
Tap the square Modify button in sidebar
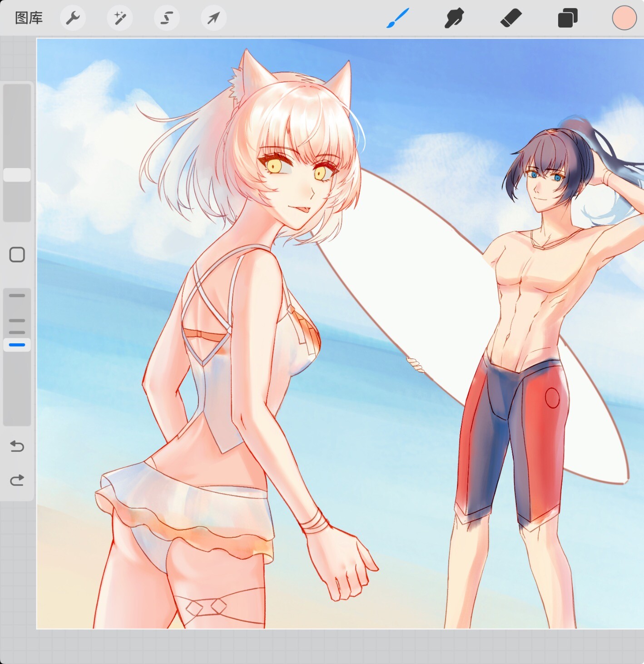click(x=17, y=255)
